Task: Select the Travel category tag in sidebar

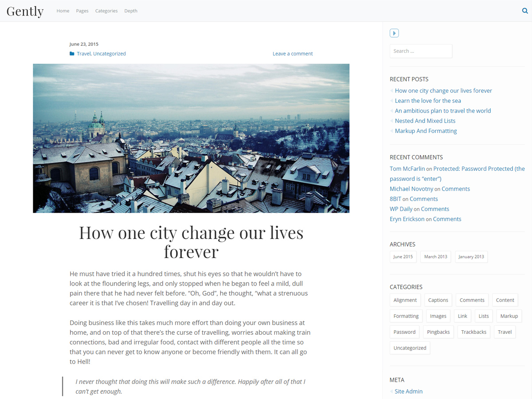Action: pos(505,332)
